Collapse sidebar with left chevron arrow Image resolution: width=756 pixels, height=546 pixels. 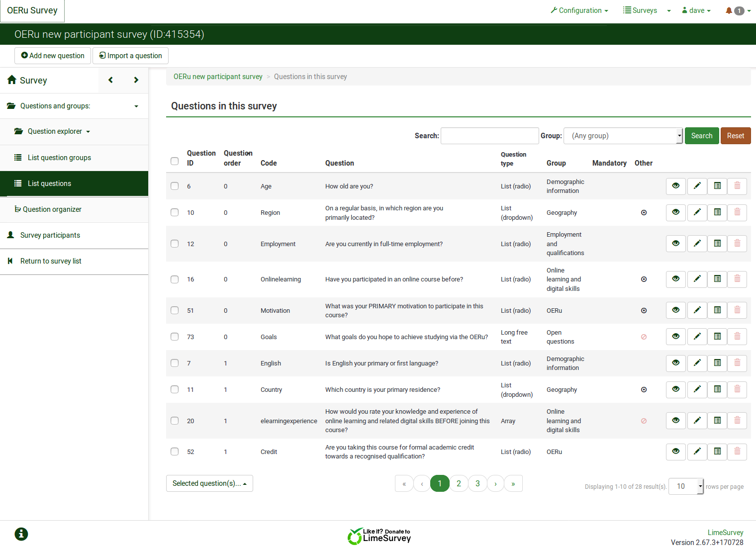click(111, 80)
